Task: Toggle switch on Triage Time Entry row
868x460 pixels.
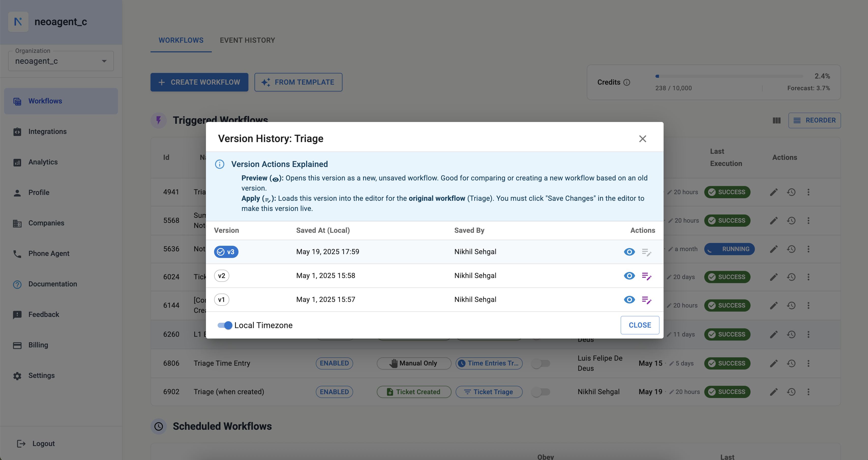Action: pyautogui.click(x=540, y=363)
